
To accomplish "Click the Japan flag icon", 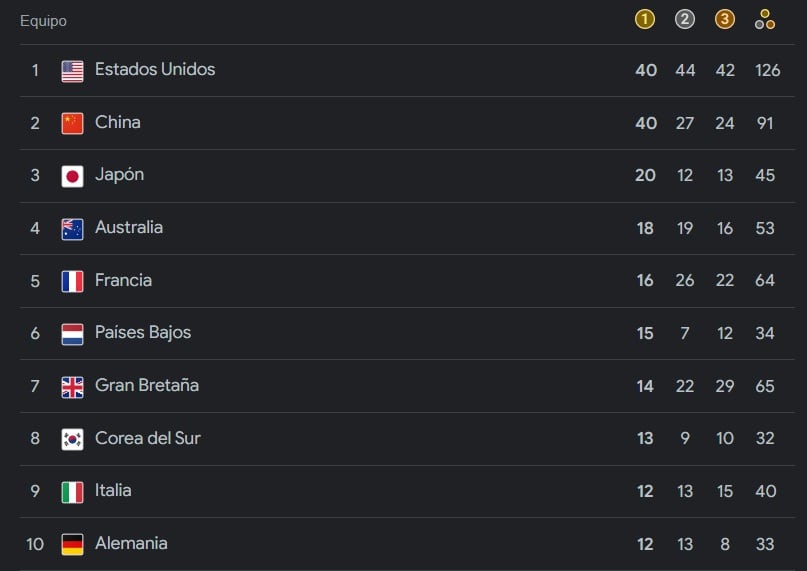I will [x=72, y=176].
